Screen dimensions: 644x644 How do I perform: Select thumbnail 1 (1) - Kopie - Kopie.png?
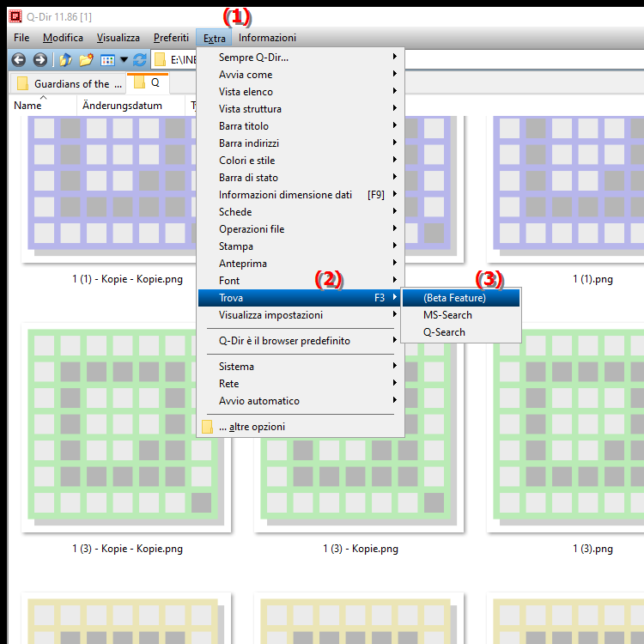coord(109,189)
